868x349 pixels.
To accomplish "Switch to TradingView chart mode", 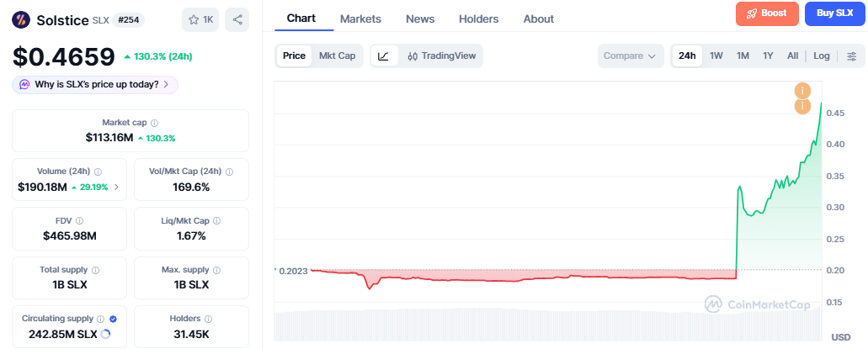I will click(441, 56).
